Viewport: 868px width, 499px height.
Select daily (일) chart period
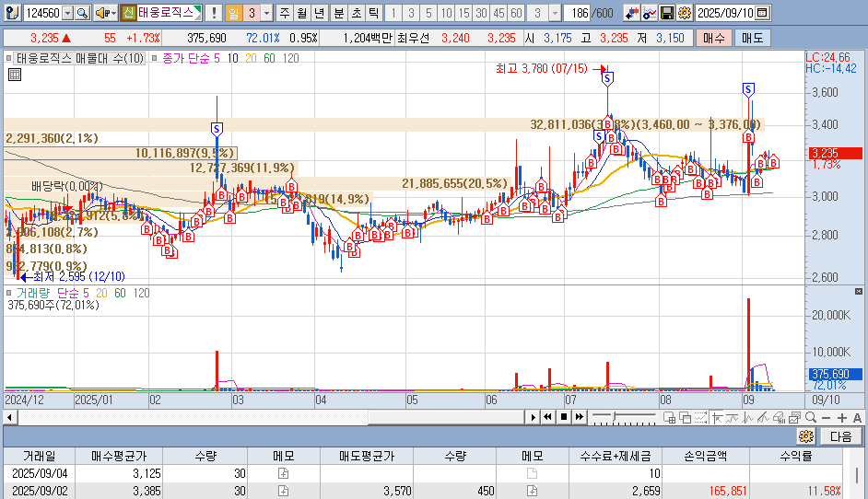coord(234,13)
